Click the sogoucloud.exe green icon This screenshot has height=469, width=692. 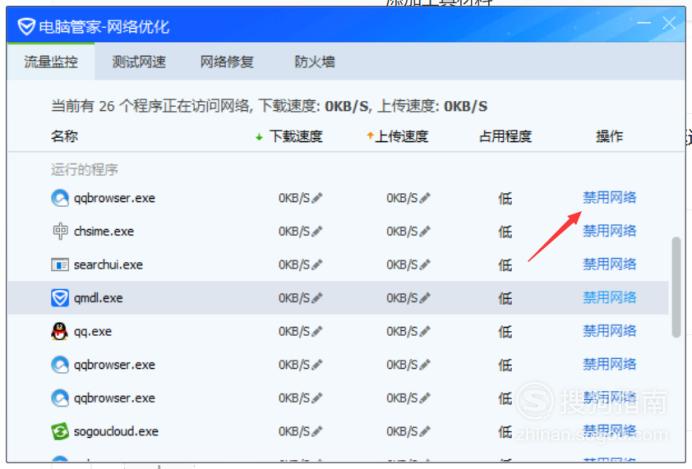click(60, 431)
